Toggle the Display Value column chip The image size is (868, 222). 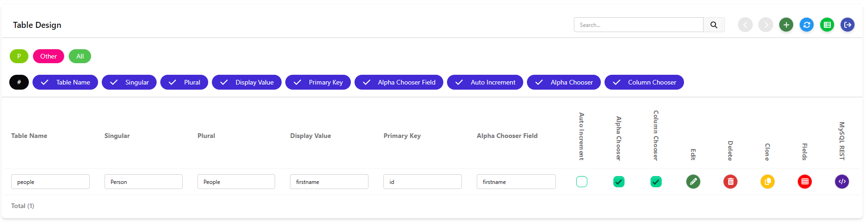246,82
